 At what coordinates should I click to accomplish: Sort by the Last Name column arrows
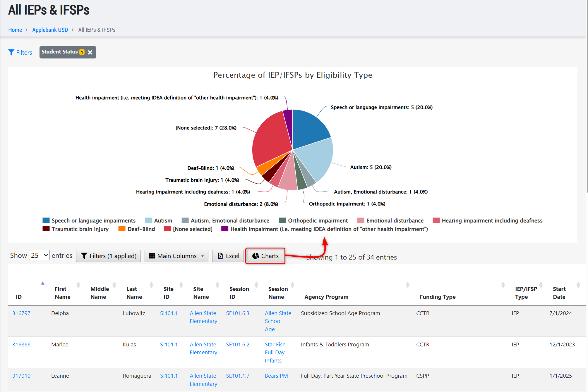pos(151,285)
